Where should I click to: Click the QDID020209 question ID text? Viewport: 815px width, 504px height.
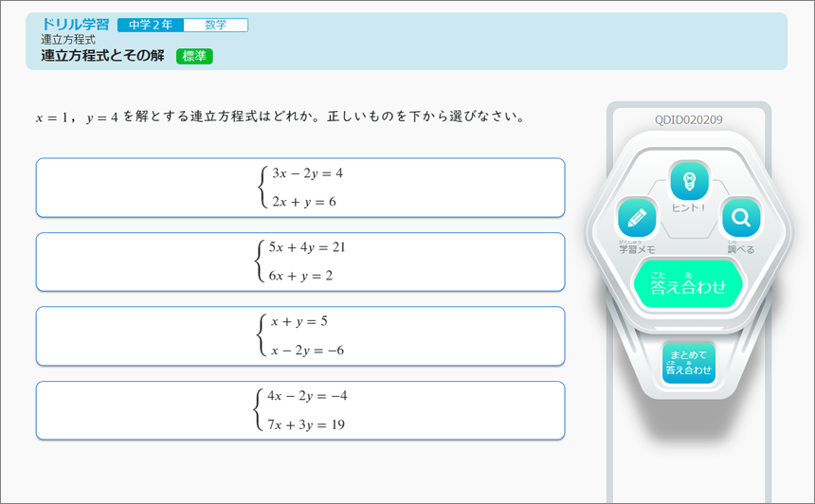tap(689, 120)
